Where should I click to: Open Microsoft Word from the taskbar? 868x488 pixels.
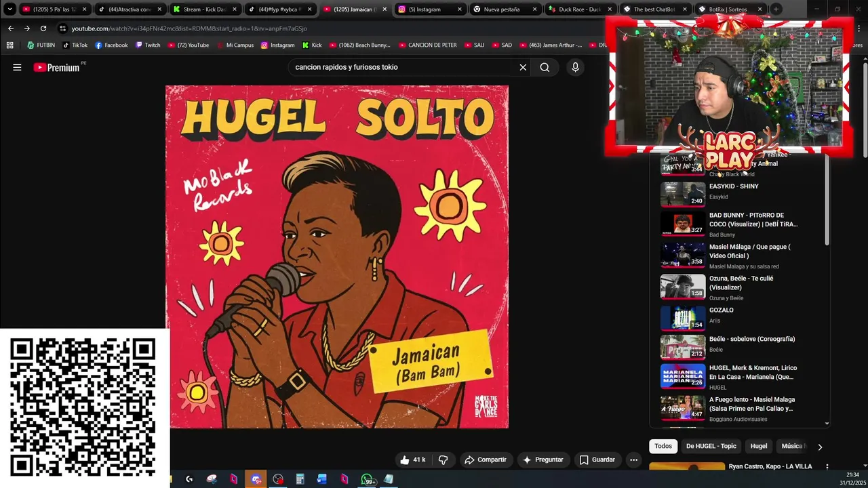(322, 479)
